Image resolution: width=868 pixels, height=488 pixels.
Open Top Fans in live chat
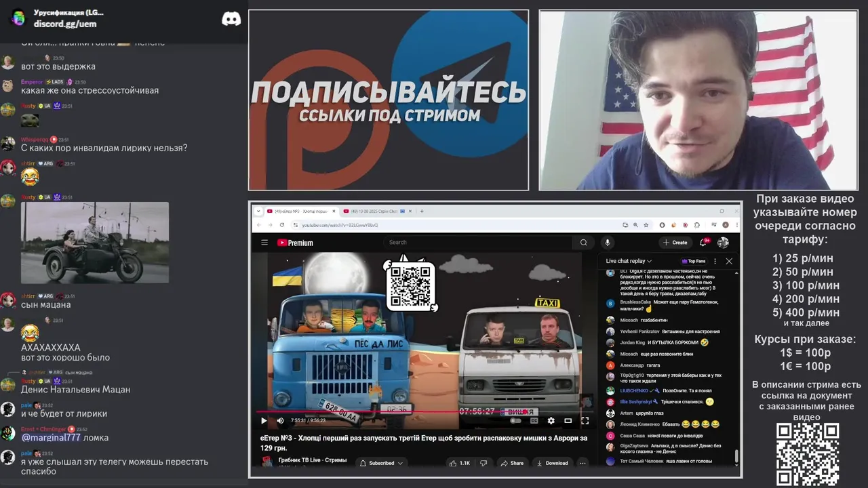tap(693, 261)
